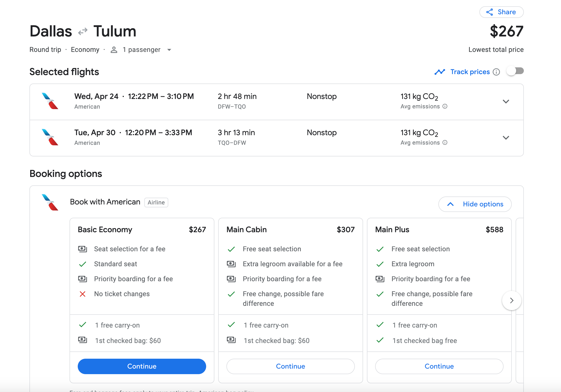
Task: Expand the Tue, Apr 30 flight details
Action: pos(506,138)
